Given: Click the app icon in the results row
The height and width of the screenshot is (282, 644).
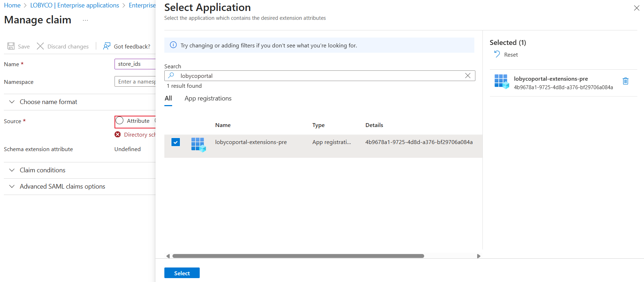Looking at the screenshot, I should pos(198,144).
